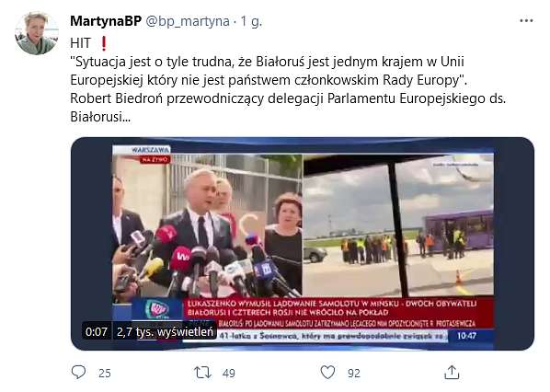
Task: Click the reply count 25
Action: click(105, 373)
